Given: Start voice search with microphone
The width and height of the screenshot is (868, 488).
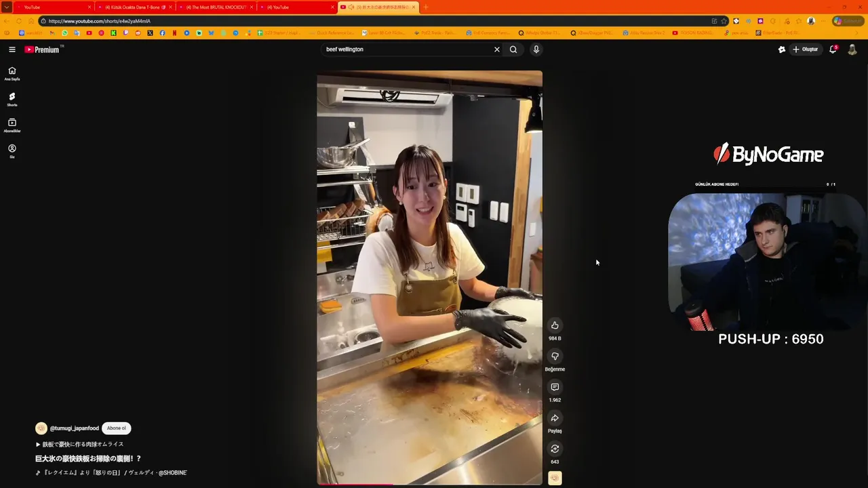Looking at the screenshot, I should click(536, 49).
